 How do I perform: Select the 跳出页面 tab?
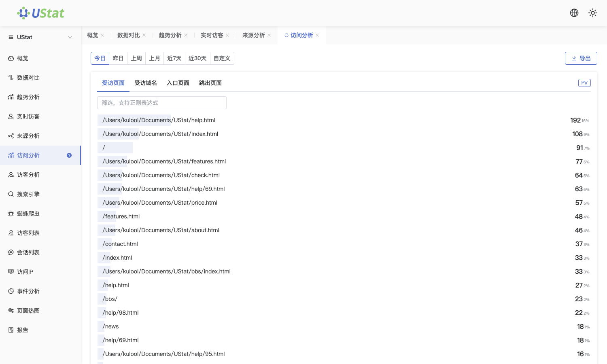pyautogui.click(x=210, y=83)
